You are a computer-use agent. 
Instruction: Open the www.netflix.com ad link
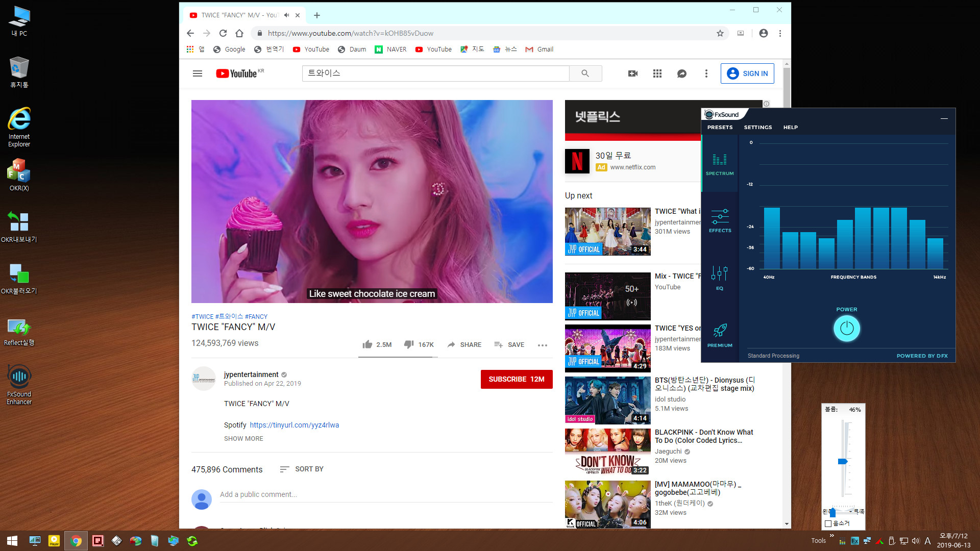coord(633,167)
